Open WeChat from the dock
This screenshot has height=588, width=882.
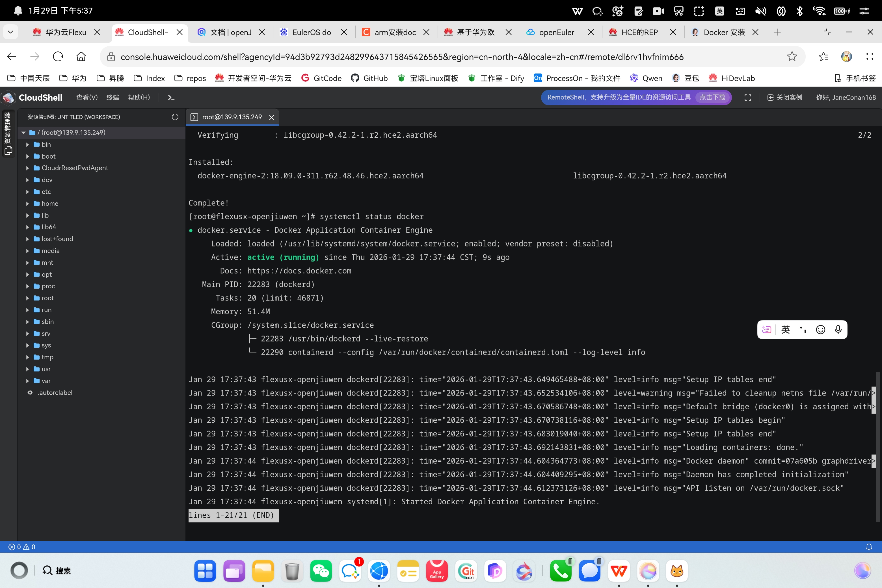pyautogui.click(x=321, y=571)
